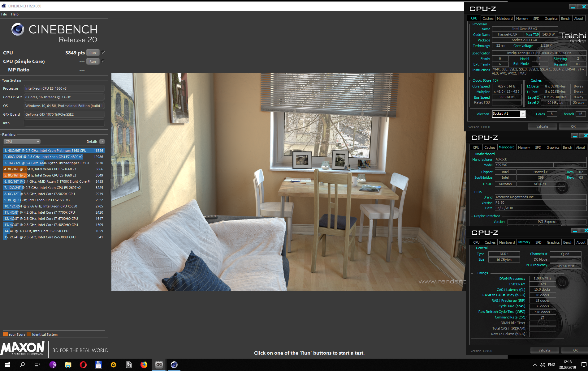Toggle CPU Single Core test checkbox
Screen dimensions: 588x371
pyautogui.click(x=103, y=61)
